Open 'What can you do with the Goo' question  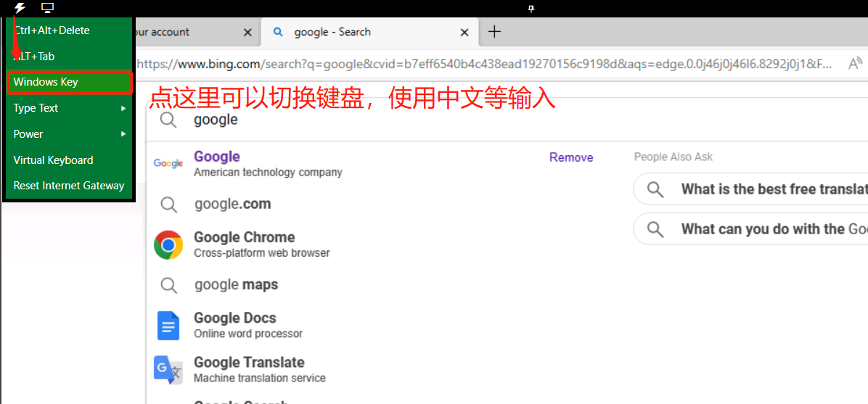pos(750,228)
